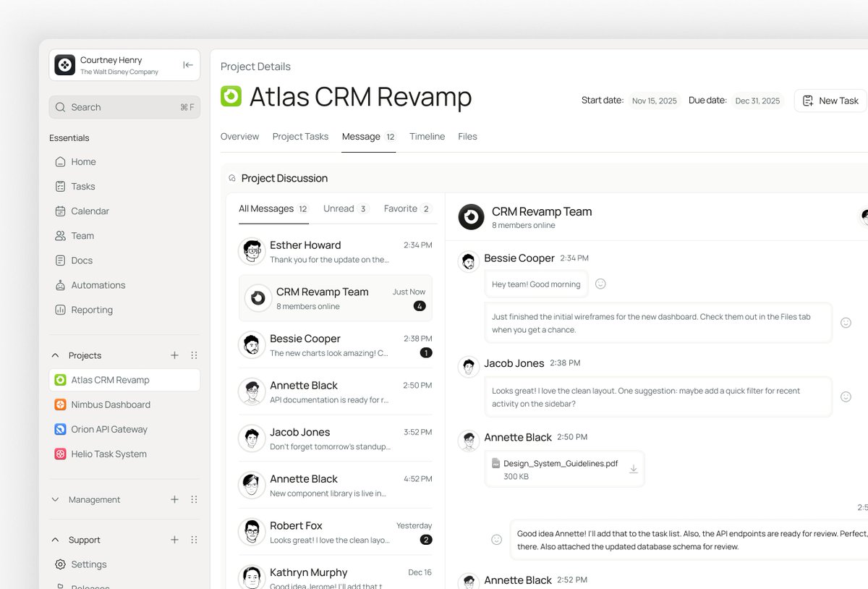868x589 pixels.
Task: Change the Nov 15, 2025 start date
Action: coord(654,101)
